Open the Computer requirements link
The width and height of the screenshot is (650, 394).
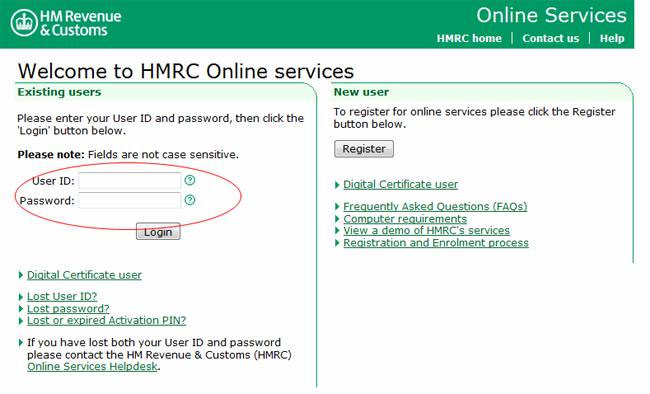(x=405, y=219)
